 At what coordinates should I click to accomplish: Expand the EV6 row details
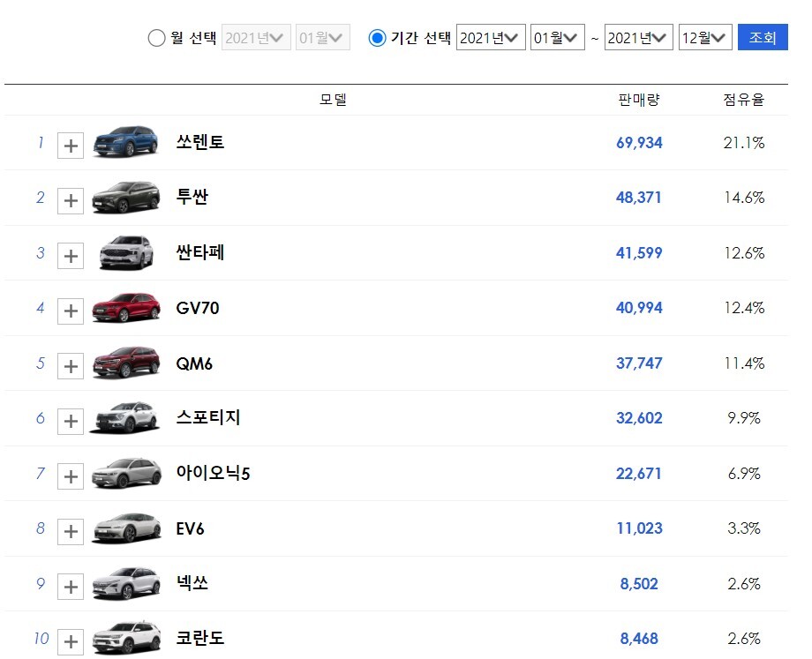(x=71, y=531)
